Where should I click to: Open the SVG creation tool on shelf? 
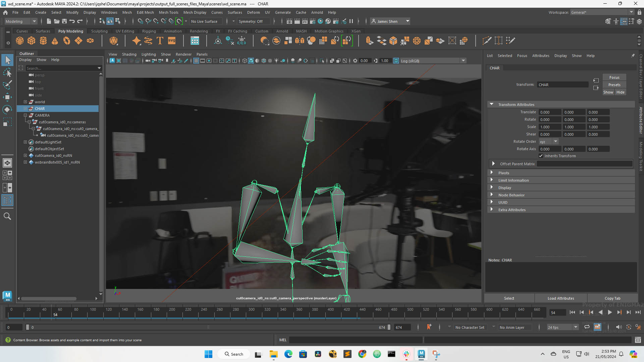coord(171,41)
